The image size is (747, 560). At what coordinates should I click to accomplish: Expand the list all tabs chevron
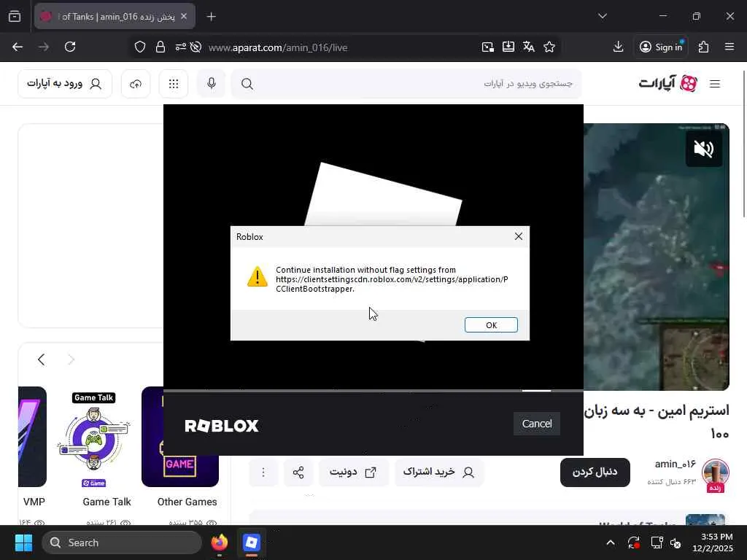click(x=603, y=16)
